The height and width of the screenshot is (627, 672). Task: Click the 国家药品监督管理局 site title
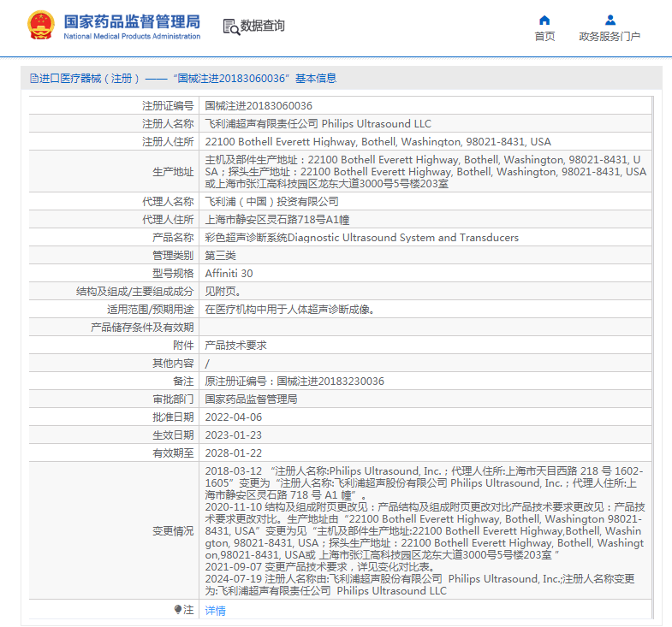[132, 21]
